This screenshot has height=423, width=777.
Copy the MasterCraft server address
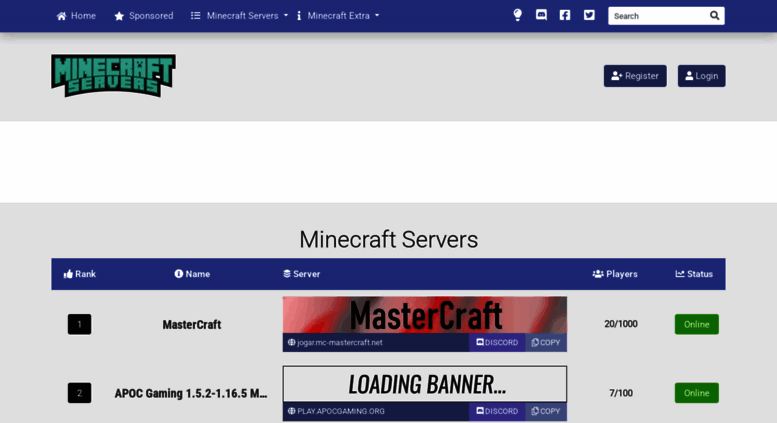546,342
